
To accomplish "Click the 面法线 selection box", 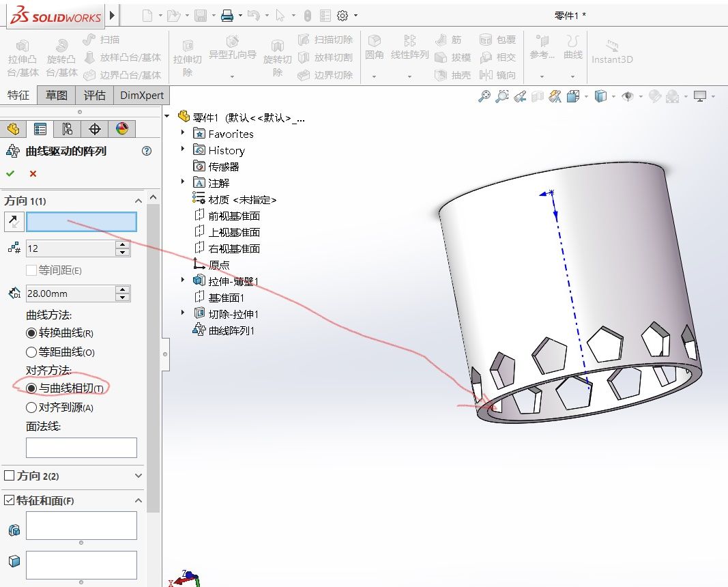I will click(x=81, y=448).
